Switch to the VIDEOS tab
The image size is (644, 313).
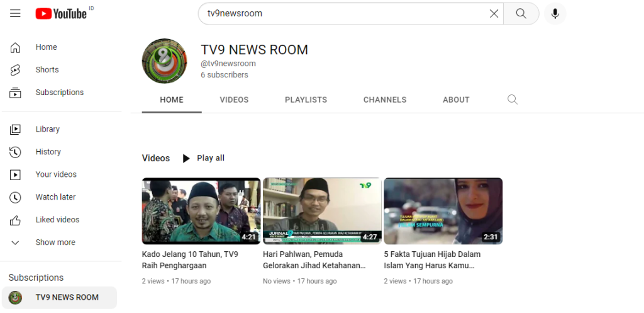coord(234,100)
